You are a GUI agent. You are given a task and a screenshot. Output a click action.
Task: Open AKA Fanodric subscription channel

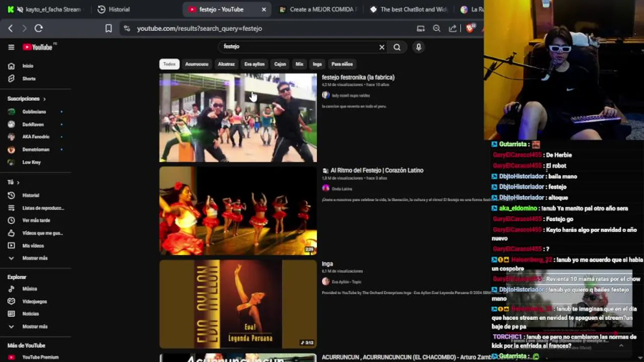click(x=35, y=137)
